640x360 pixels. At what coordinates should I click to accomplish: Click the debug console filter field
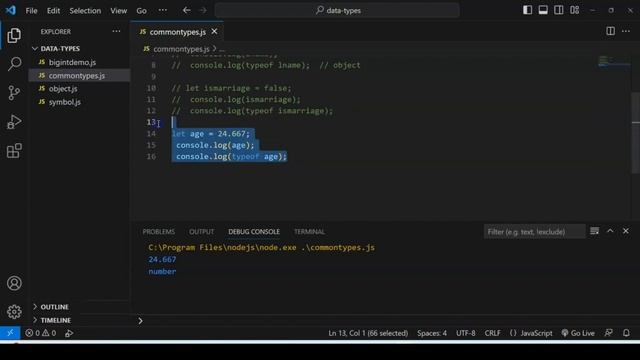click(534, 231)
